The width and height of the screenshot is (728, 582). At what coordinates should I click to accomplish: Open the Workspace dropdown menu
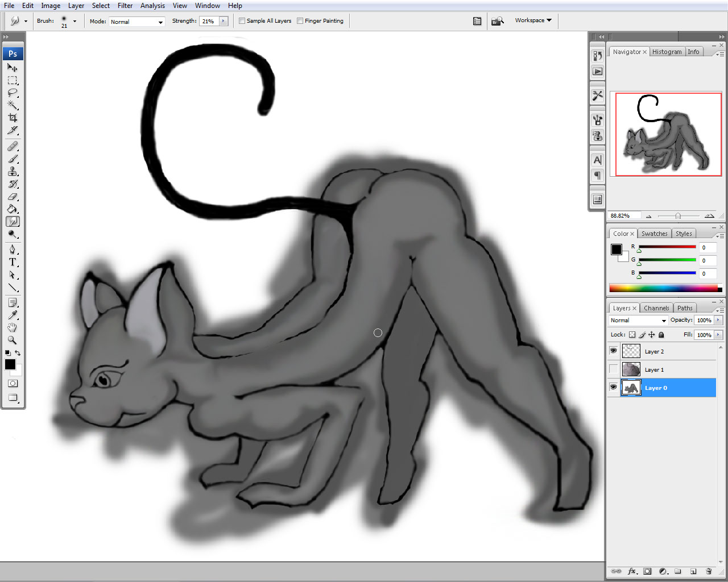[x=533, y=20]
